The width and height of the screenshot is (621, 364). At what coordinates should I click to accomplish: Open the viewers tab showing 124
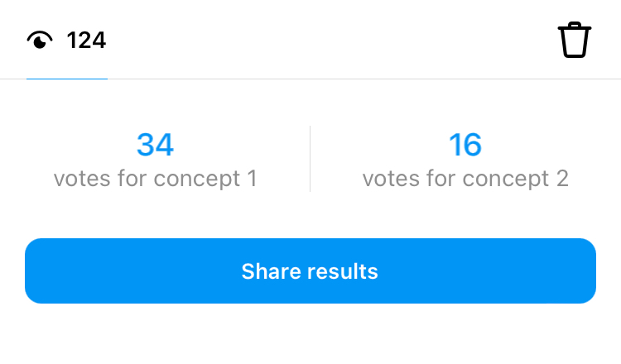(66, 41)
